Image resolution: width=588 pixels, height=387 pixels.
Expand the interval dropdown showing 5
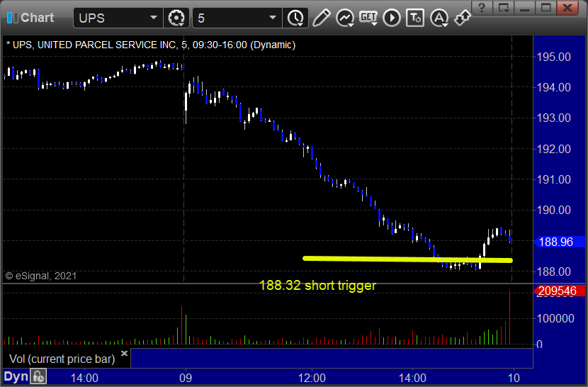273,18
